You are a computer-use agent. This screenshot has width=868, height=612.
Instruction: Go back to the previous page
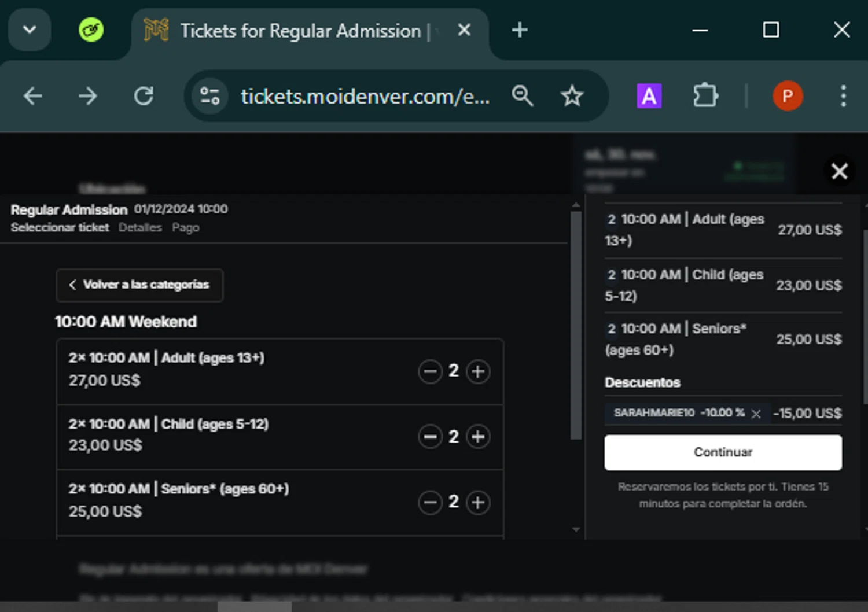click(33, 95)
